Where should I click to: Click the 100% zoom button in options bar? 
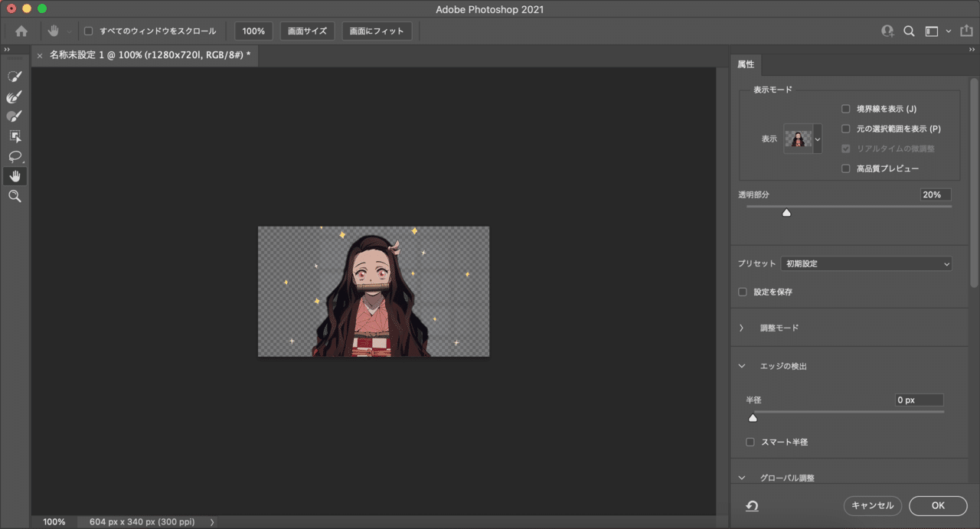[253, 31]
